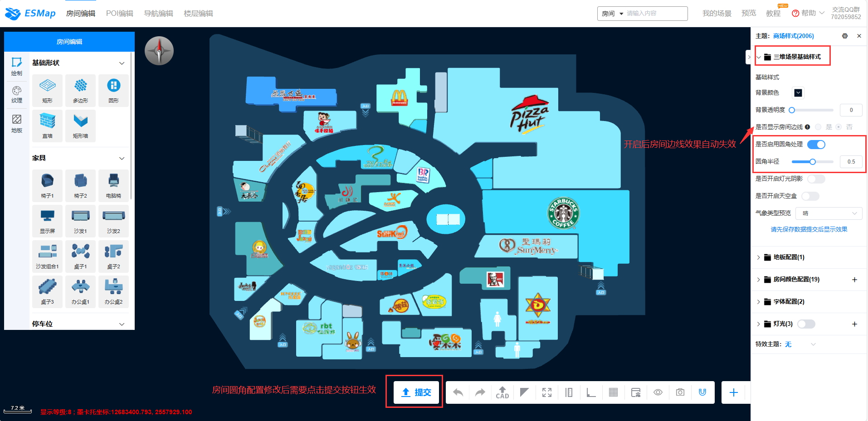The width and height of the screenshot is (868, 421).
Task: Click the CAD import icon
Action: (x=502, y=392)
